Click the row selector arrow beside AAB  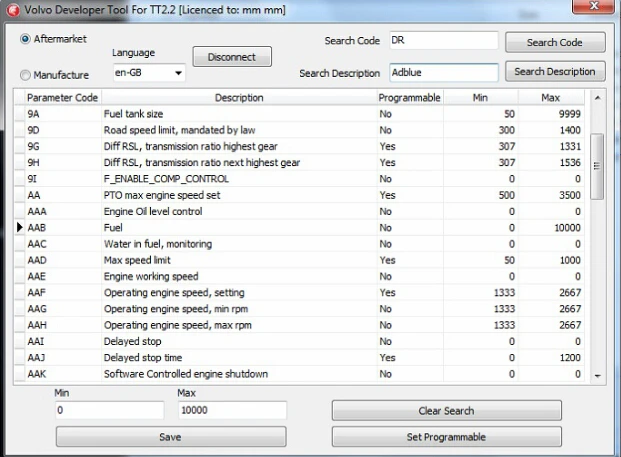point(19,227)
